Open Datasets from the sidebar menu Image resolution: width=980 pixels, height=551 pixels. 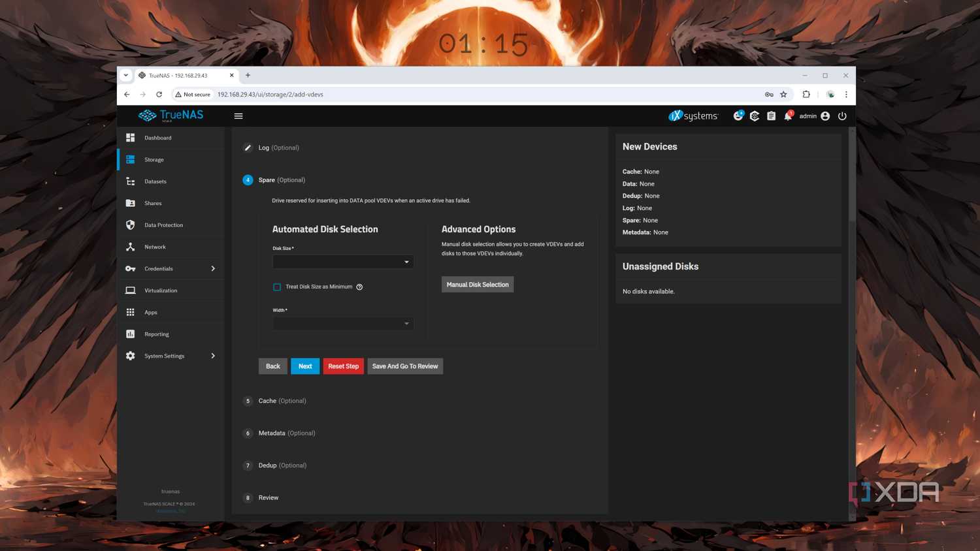pyautogui.click(x=155, y=181)
